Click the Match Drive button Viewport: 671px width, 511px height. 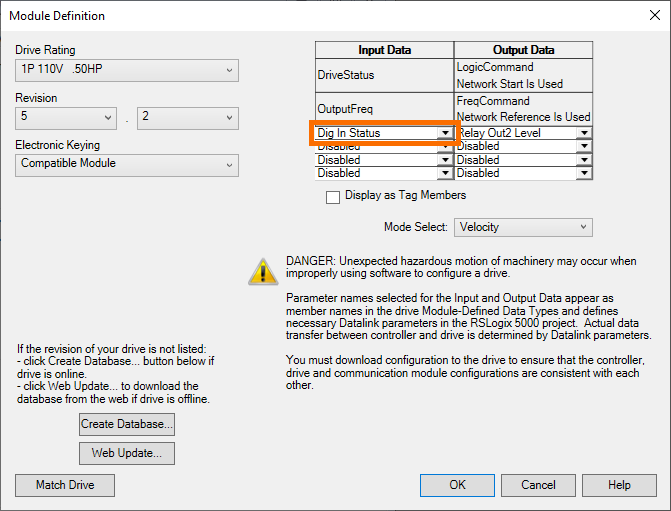tap(65, 485)
